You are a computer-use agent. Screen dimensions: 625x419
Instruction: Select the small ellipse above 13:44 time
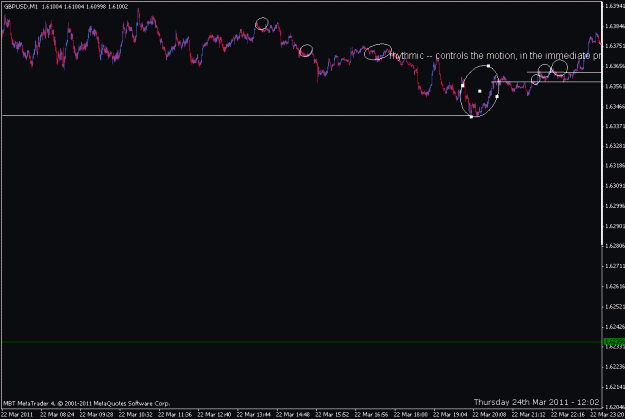262,24
